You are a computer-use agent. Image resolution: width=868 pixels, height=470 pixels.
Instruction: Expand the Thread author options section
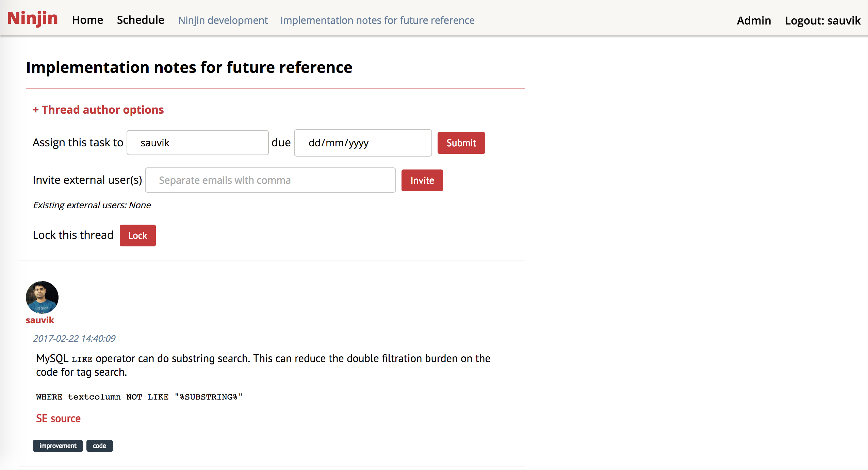coord(98,110)
